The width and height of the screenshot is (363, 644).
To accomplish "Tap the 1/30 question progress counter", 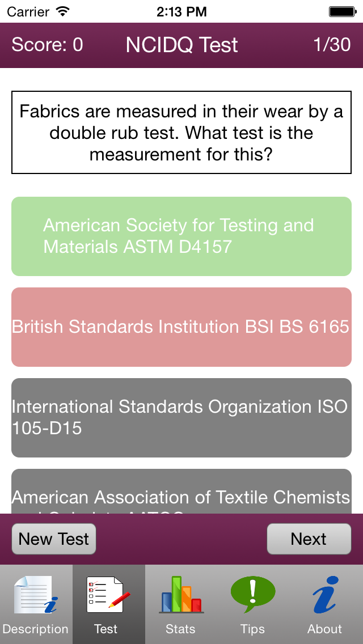I will coord(332,44).
